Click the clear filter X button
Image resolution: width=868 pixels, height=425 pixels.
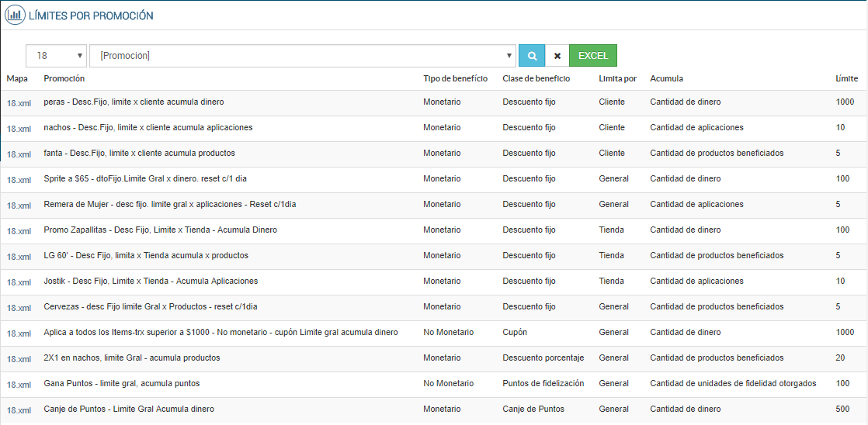tap(557, 56)
